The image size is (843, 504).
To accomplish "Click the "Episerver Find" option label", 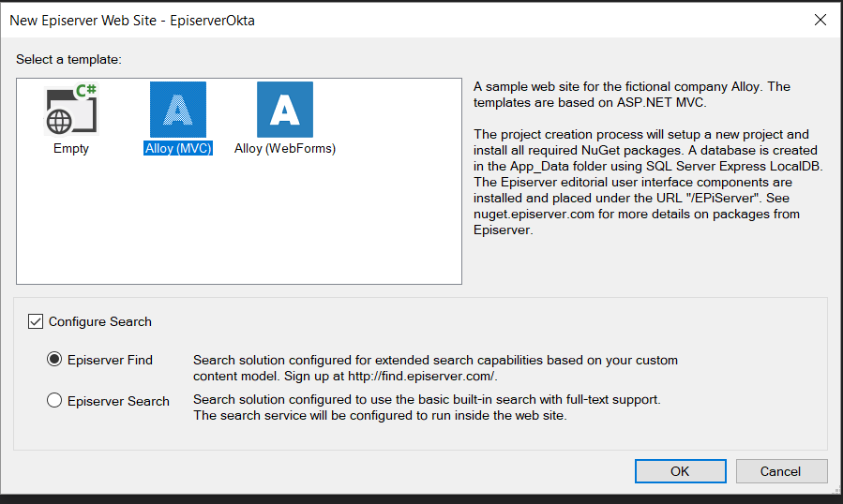I will [x=110, y=360].
